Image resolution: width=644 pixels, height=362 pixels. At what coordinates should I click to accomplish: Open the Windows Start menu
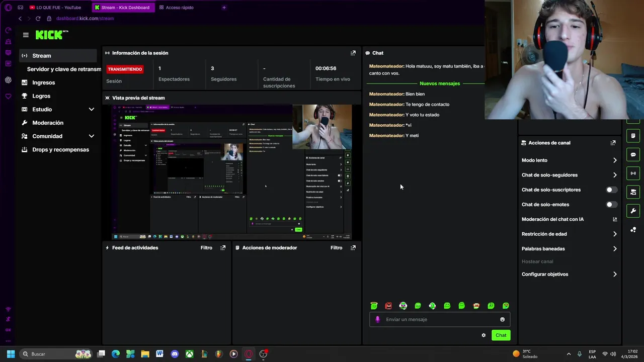(11, 354)
